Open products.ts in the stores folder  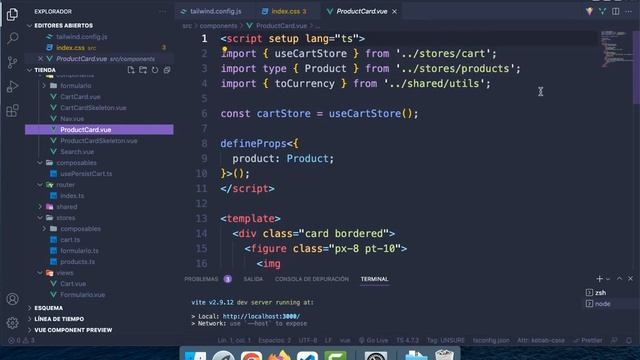[x=78, y=262]
